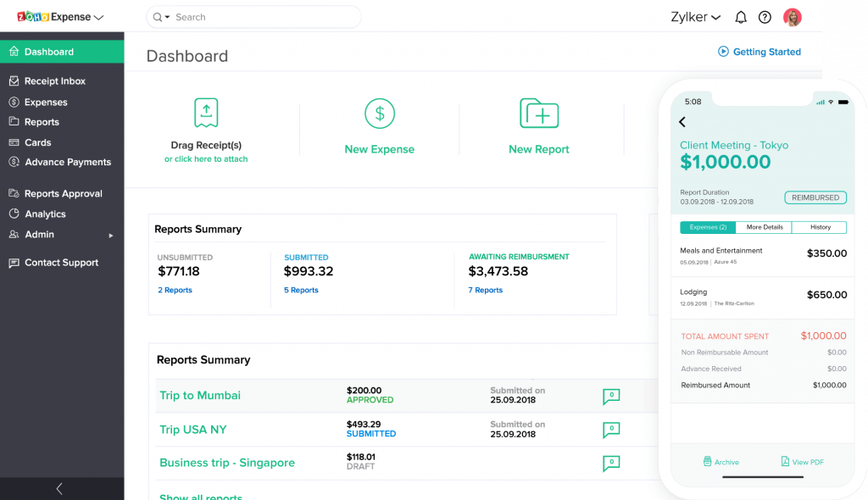Screen dimensions: 868x500
Task: Tap the View PDF icon on phone
Action: [x=785, y=461]
